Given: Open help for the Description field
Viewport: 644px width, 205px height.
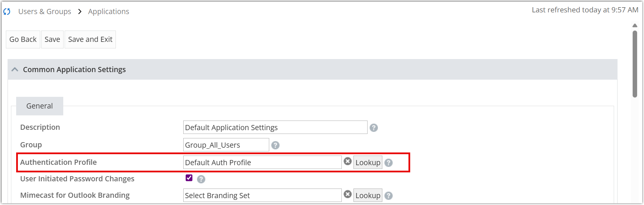Looking at the screenshot, I should pos(374,127).
